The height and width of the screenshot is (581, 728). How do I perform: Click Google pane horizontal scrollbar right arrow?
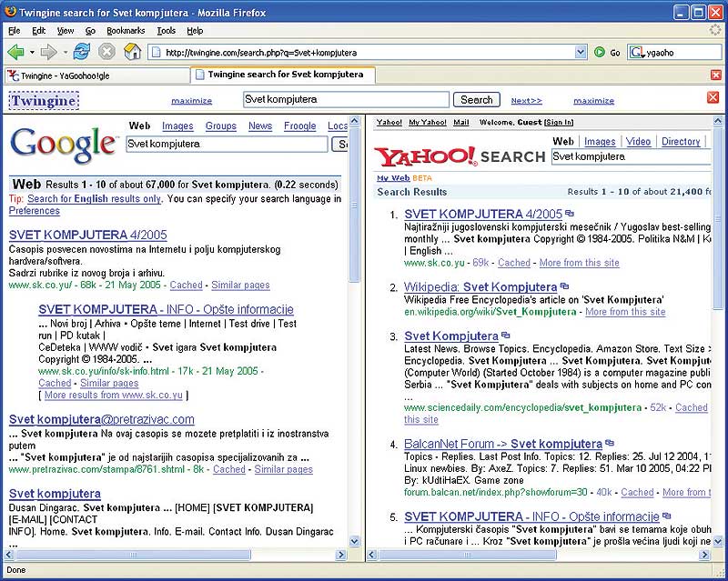[x=341, y=555]
